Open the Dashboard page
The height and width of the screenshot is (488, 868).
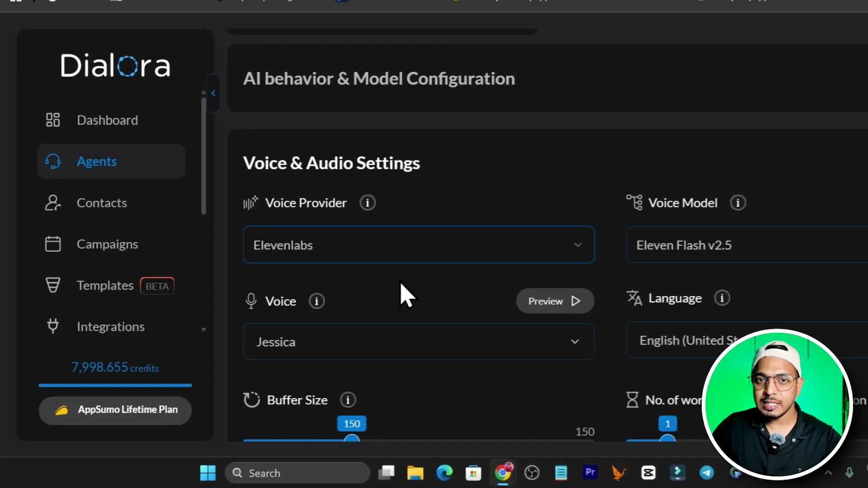(107, 120)
